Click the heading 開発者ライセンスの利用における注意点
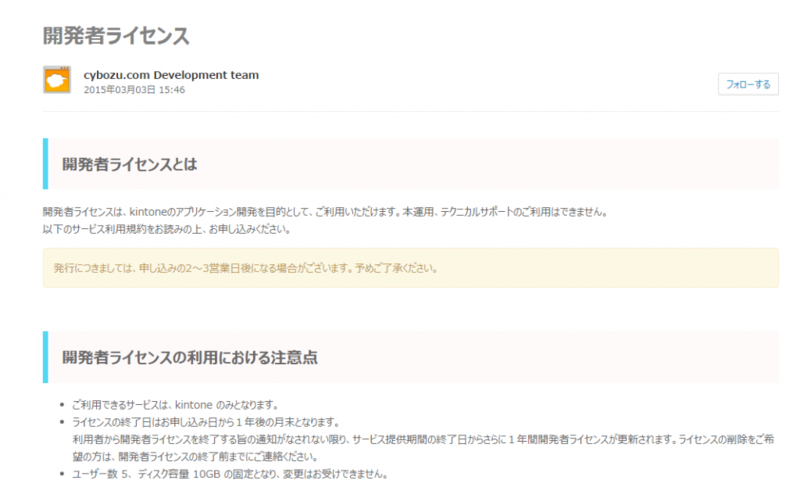 190,358
